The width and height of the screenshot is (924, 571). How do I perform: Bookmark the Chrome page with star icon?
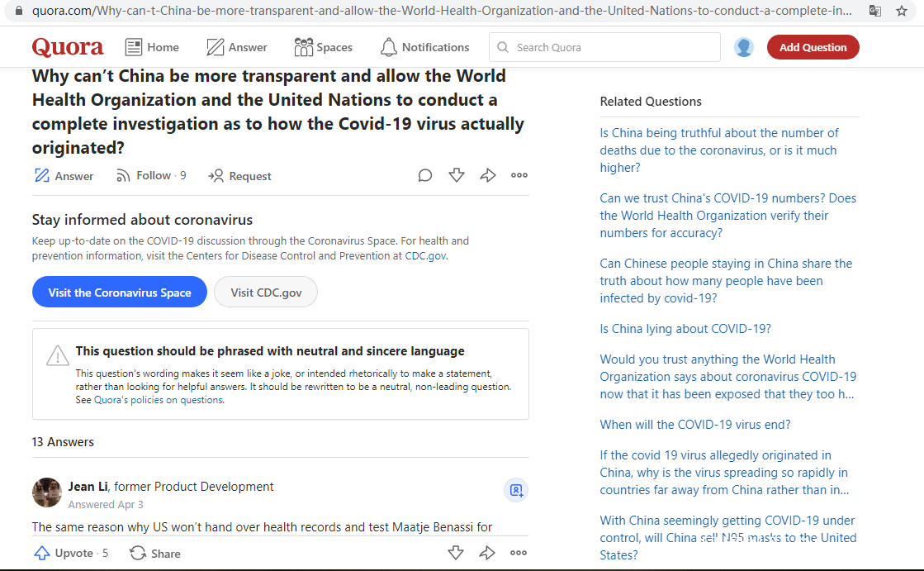pos(902,12)
